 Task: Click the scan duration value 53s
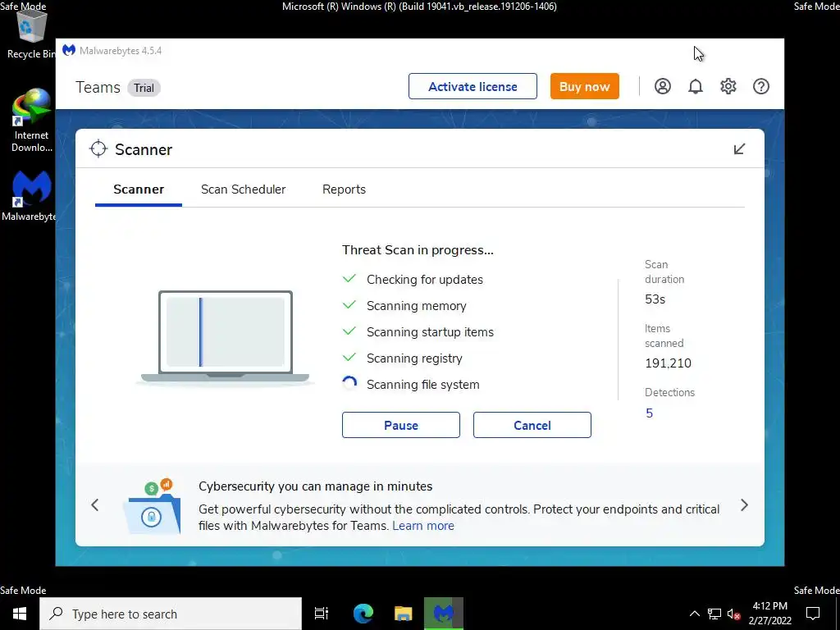tap(655, 299)
